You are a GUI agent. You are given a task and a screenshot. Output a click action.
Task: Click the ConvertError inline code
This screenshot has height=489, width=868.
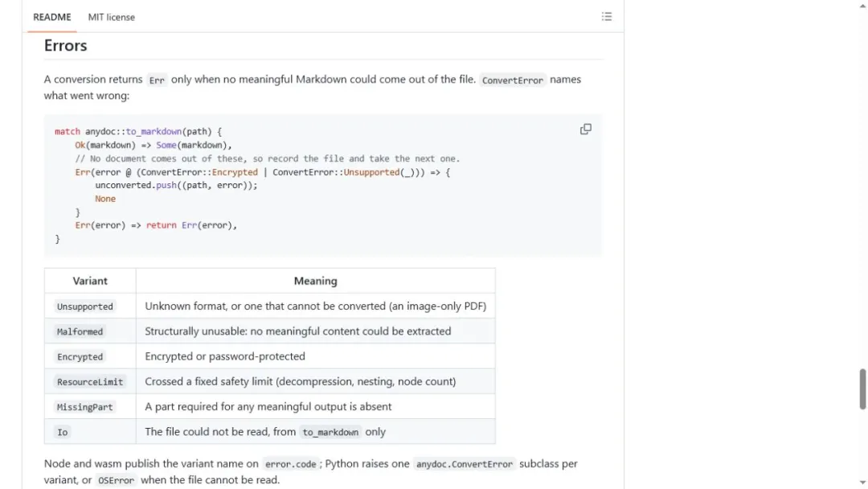tap(512, 80)
